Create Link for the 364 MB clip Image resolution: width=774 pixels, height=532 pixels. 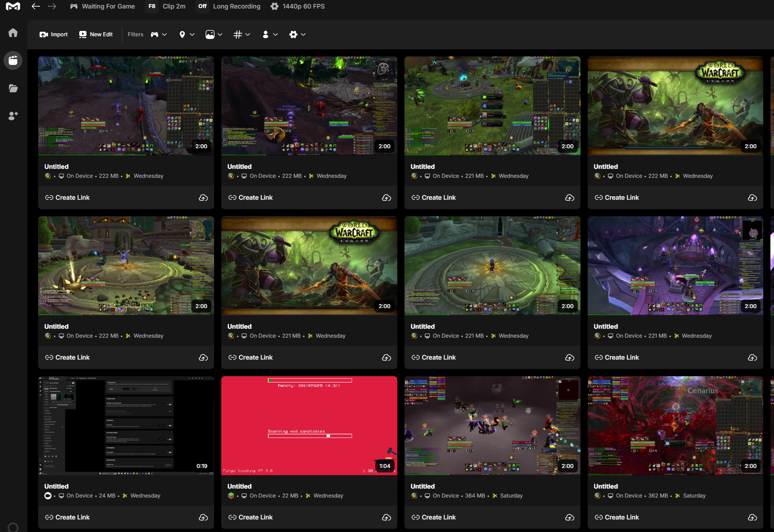434,517
